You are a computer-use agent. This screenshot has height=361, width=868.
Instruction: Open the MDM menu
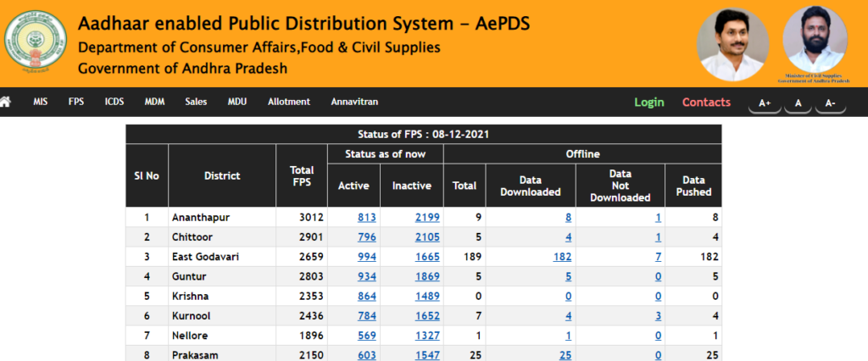[x=154, y=102]
